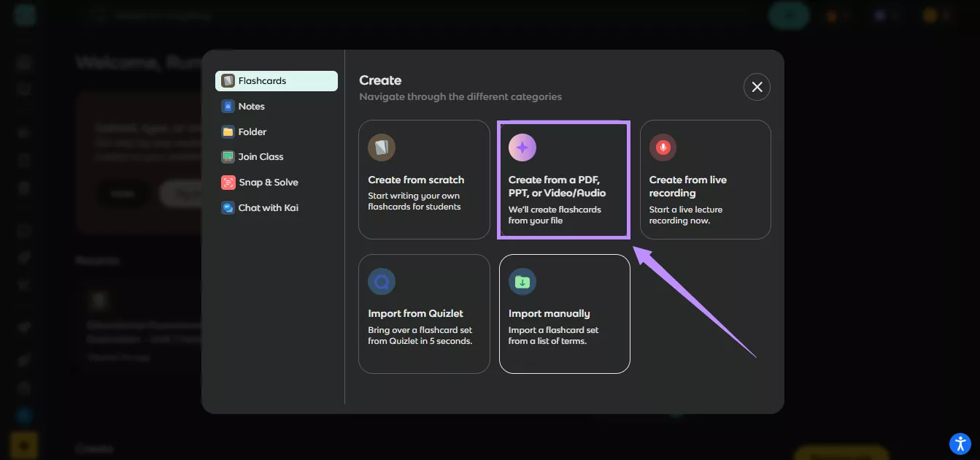Click the blue Quizlet Q icon

point(382,280)
